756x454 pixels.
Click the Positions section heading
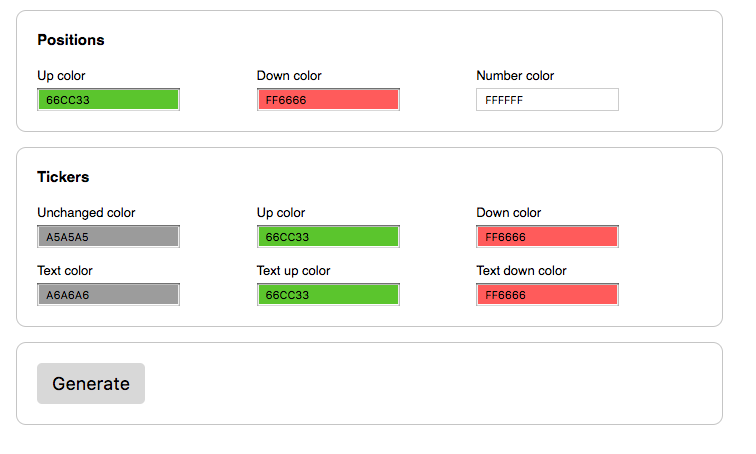[x=71, y=40]
